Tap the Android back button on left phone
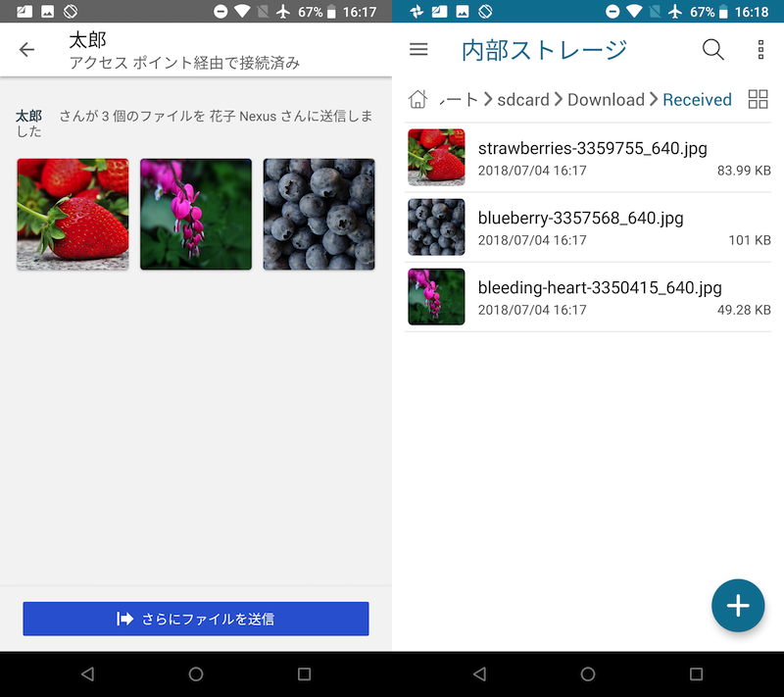The image size is (784, 697). pyautogui.click(x=88, y=674)
